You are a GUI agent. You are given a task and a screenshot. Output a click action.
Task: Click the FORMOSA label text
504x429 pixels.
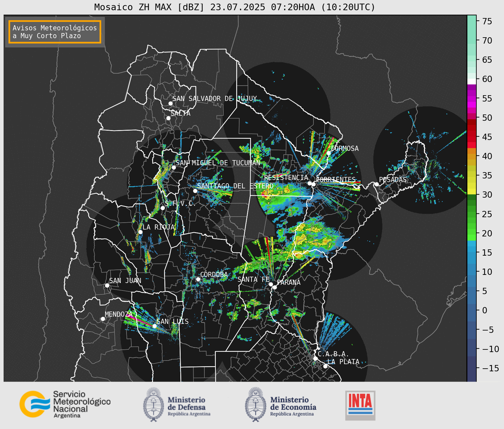click(344, 148)
